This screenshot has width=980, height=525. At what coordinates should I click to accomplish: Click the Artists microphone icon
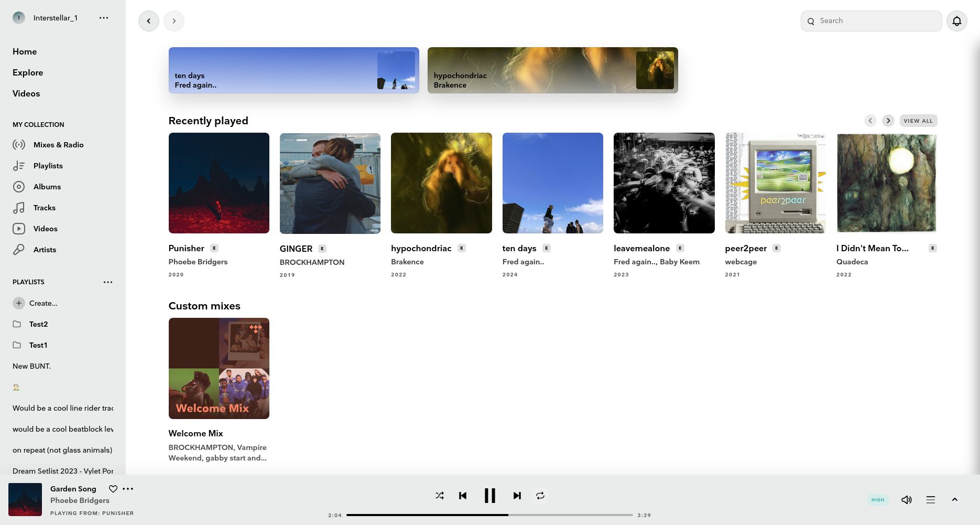coord(19,250)
